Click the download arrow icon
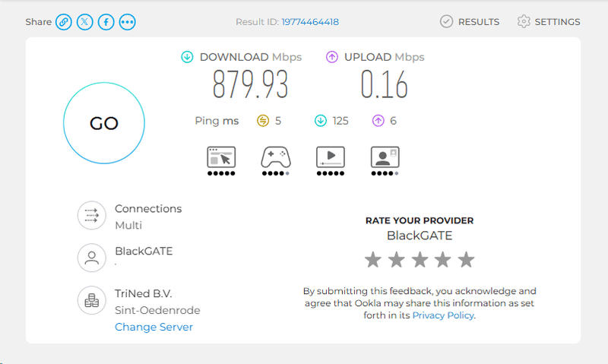 click(187, 57)
